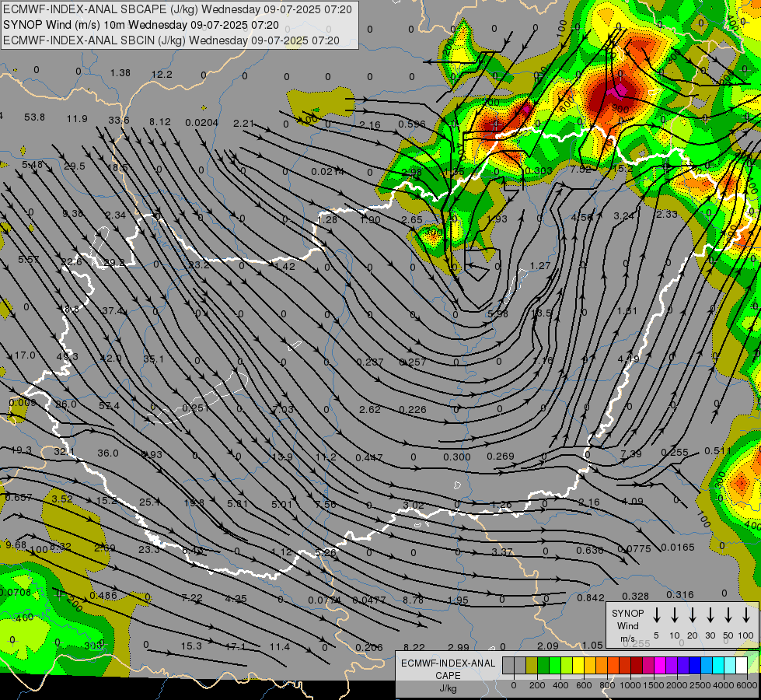Click the 0.447 CIN value

[x=369, y=457]
